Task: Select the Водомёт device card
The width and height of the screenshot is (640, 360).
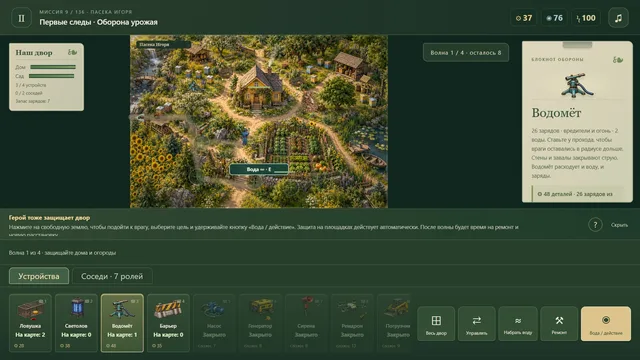Action: (x=122, y=323)
